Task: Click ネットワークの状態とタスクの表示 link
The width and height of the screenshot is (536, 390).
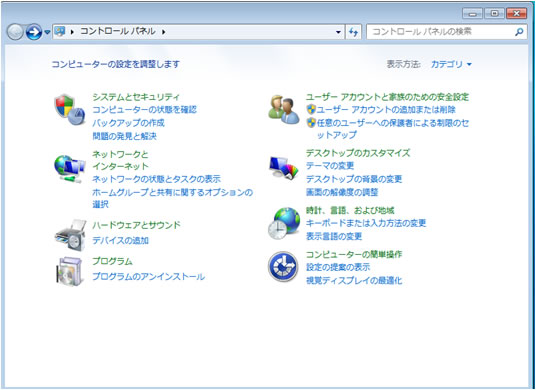Action: pos(157,179)
